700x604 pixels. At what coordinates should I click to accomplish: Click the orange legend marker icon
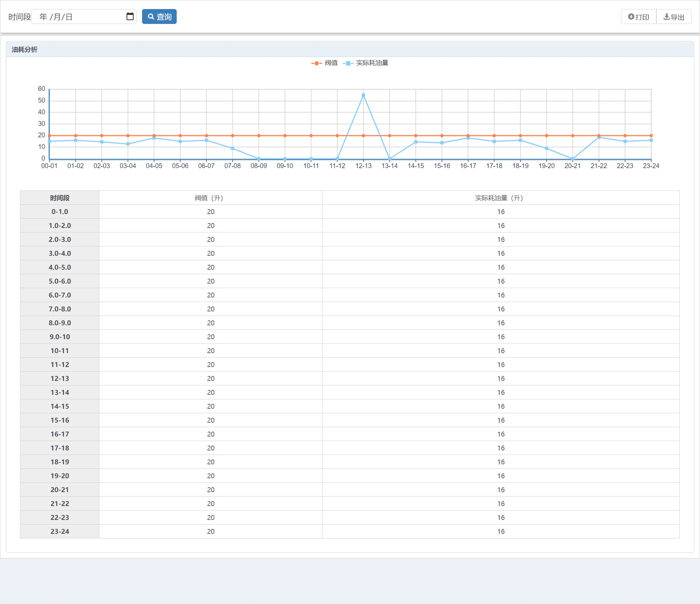(316, 63)
